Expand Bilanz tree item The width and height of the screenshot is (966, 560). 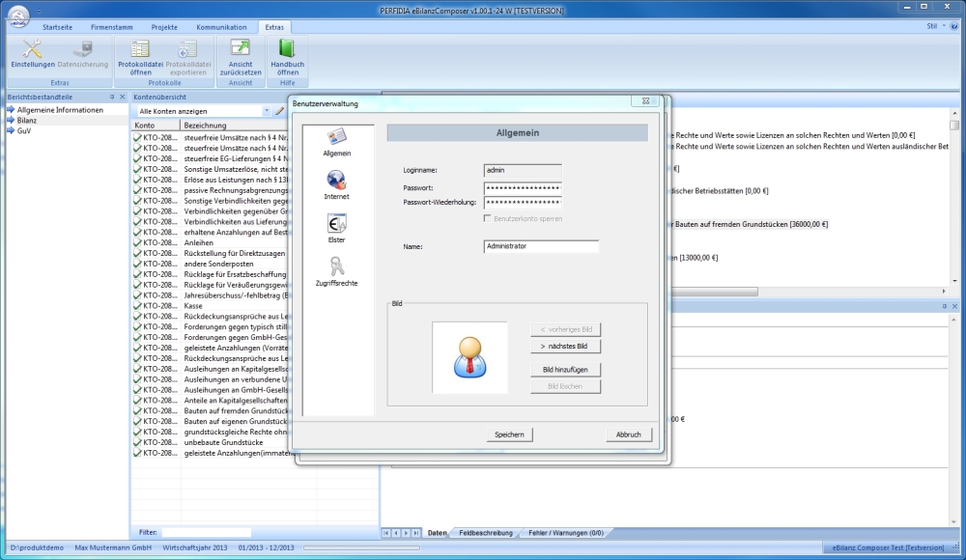(x=11, y=120)
